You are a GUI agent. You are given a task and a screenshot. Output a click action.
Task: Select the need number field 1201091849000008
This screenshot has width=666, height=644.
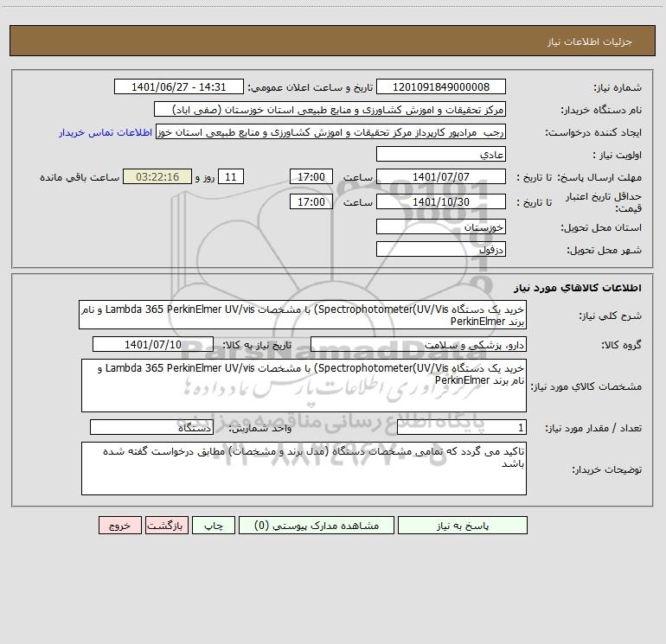coord(441,86)
